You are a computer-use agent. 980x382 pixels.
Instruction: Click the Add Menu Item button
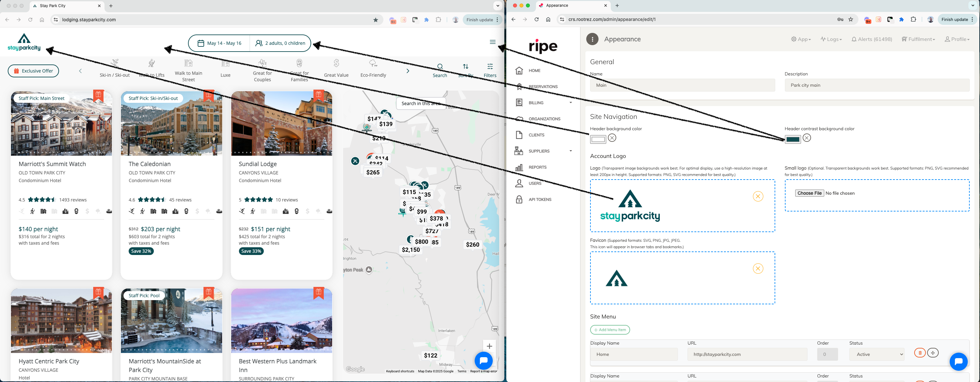point(610,330)
